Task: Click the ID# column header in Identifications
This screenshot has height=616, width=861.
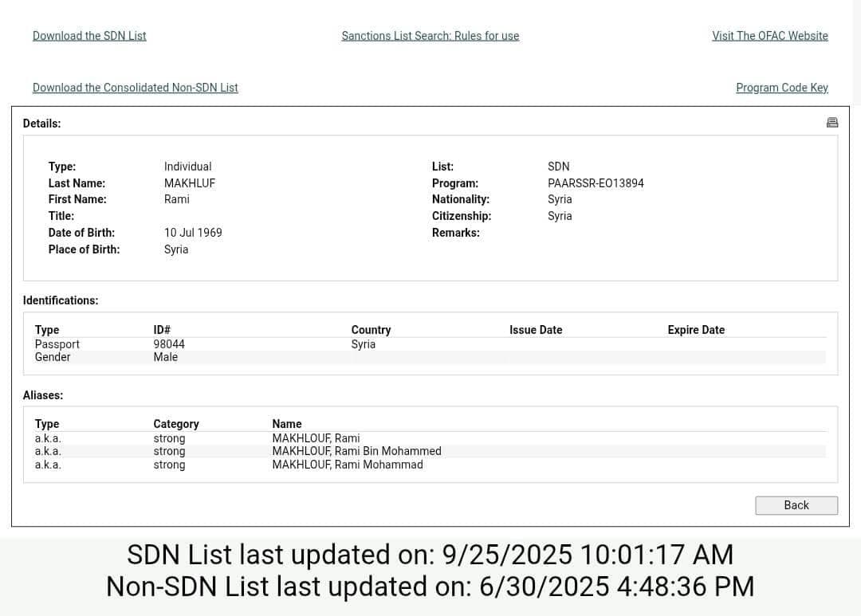Action: pos(162,330)
